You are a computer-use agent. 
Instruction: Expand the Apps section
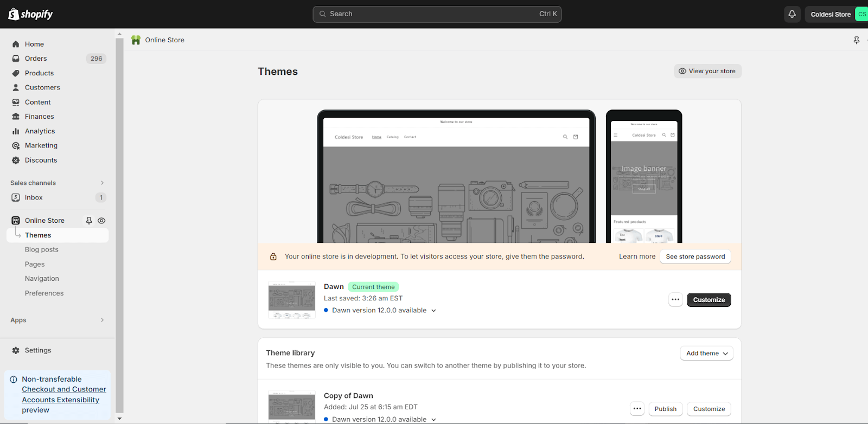[102, 320]
